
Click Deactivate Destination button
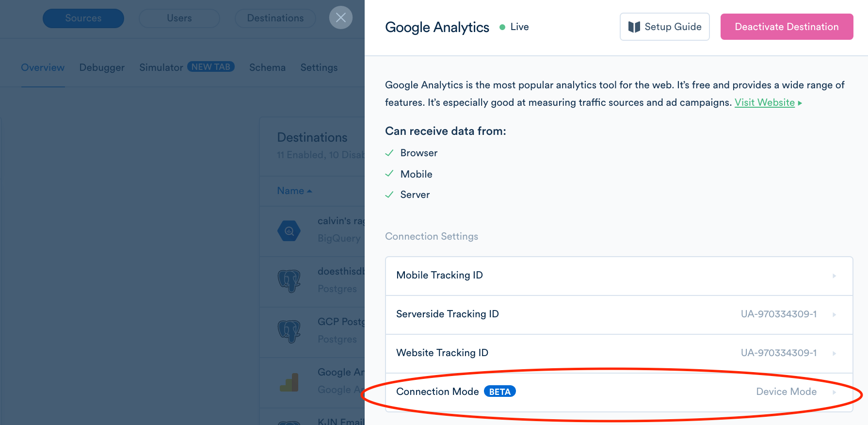(787, 27)
